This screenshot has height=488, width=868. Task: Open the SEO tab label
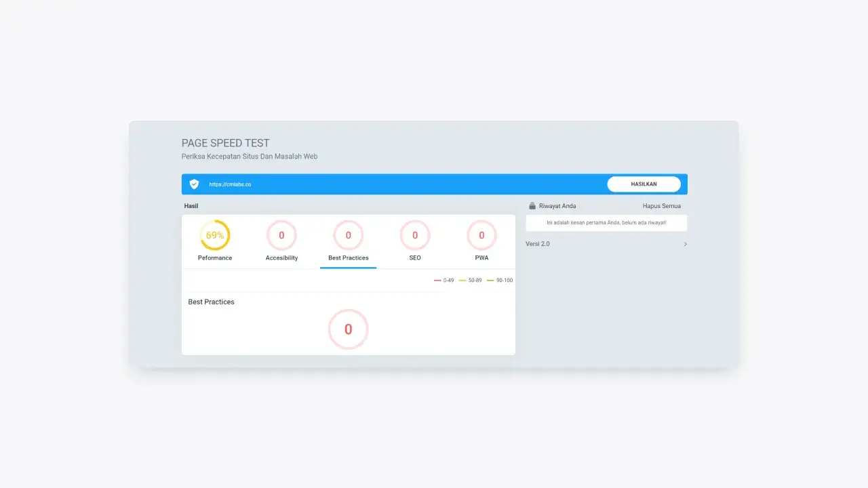point(415,258)
